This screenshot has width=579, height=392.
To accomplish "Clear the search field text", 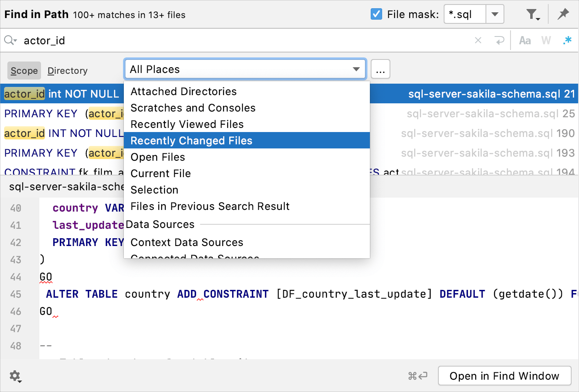I will [x=478, y=40].
